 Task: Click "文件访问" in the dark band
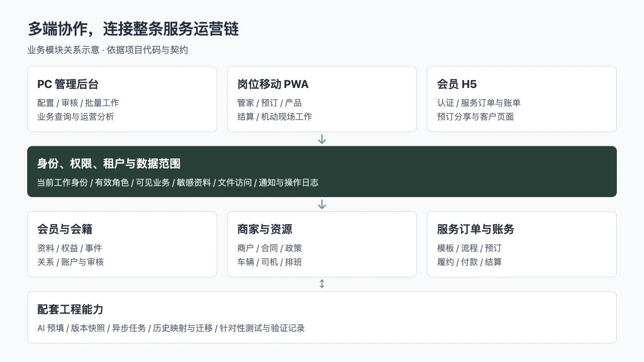click(235, 183)
